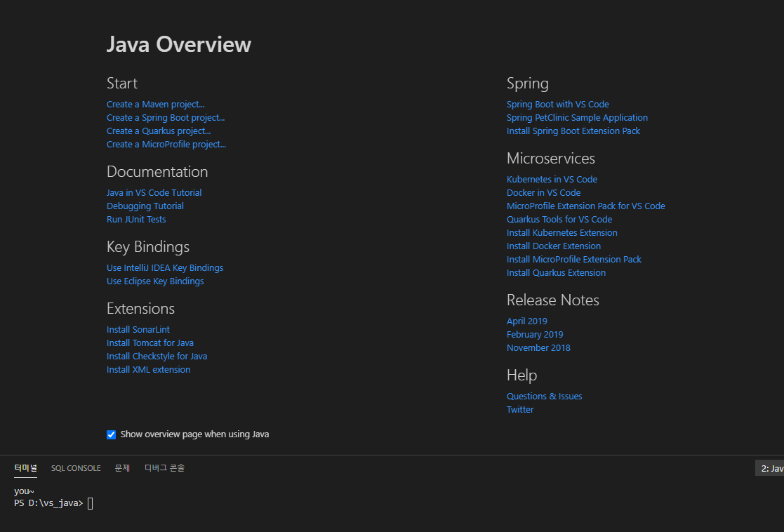Click Install Docker Extension link
Viewport: 784px width, 532px height.
[554, 246]
